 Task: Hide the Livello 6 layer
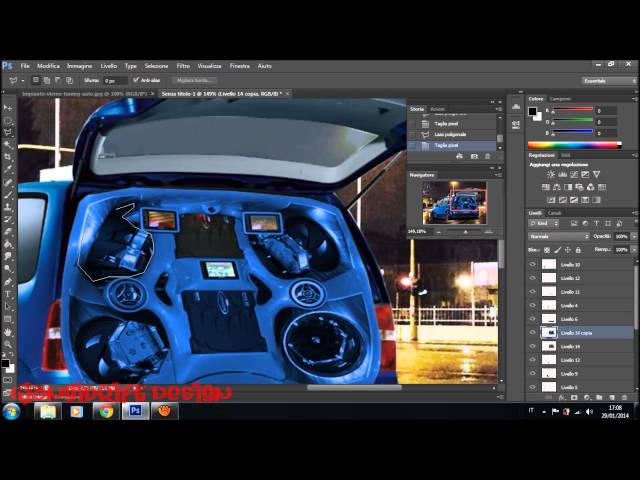532,319
